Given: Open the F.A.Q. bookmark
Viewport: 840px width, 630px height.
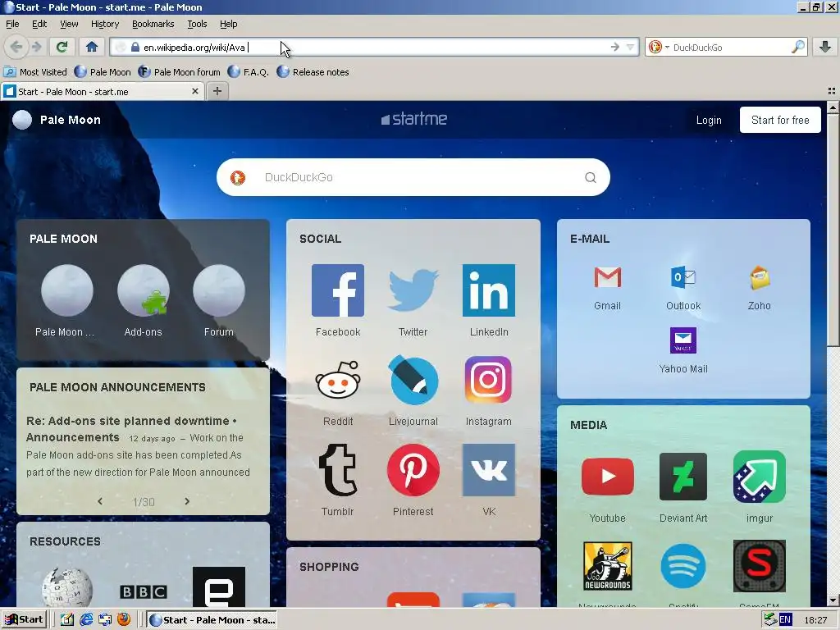Looking at the screenshot, I should coord(248,72).
